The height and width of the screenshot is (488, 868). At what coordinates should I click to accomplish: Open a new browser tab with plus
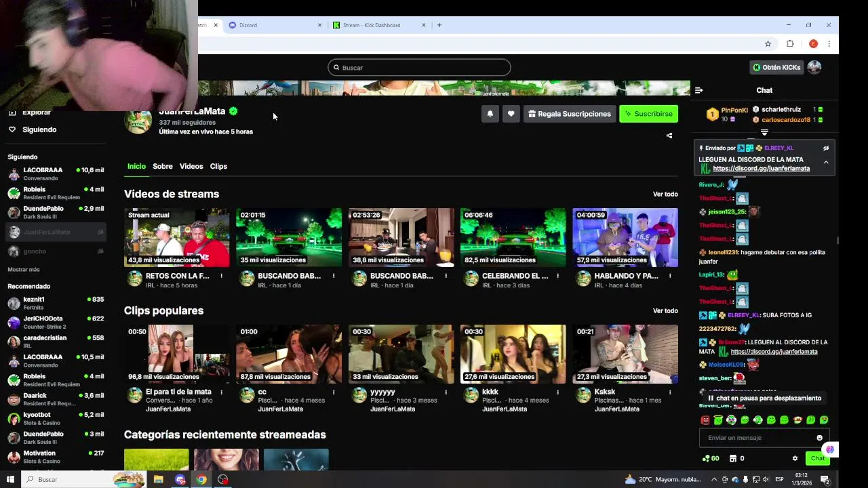pos(439,25)
